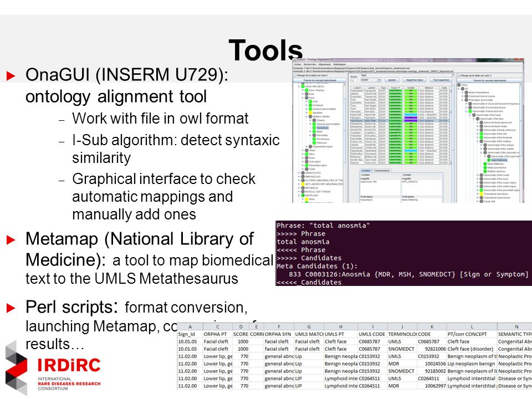Enable Filtrage de la table sur onto 2
The image size is (532, 399).
tap(459, 76)
